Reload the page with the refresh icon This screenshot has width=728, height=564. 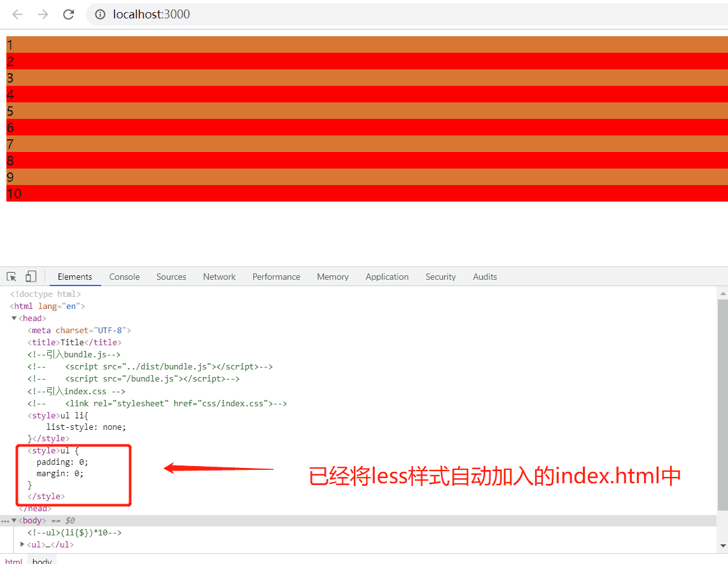coord(69,15)
